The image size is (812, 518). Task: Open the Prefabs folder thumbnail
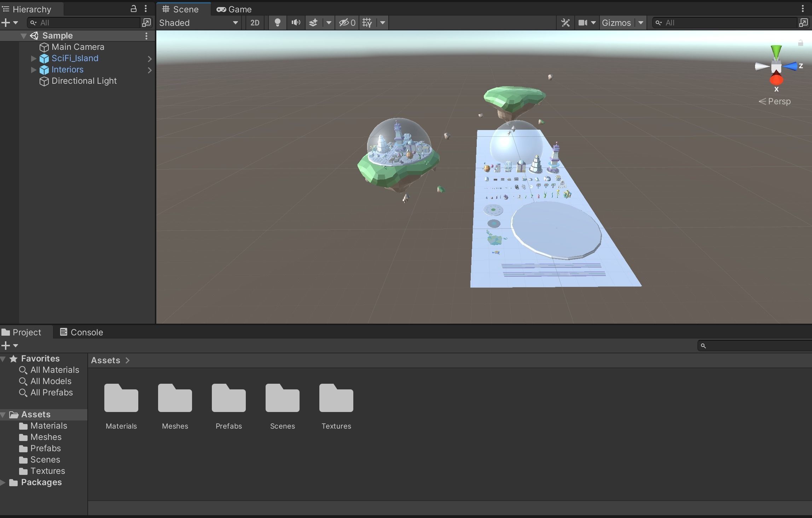(x=229, y=399)
